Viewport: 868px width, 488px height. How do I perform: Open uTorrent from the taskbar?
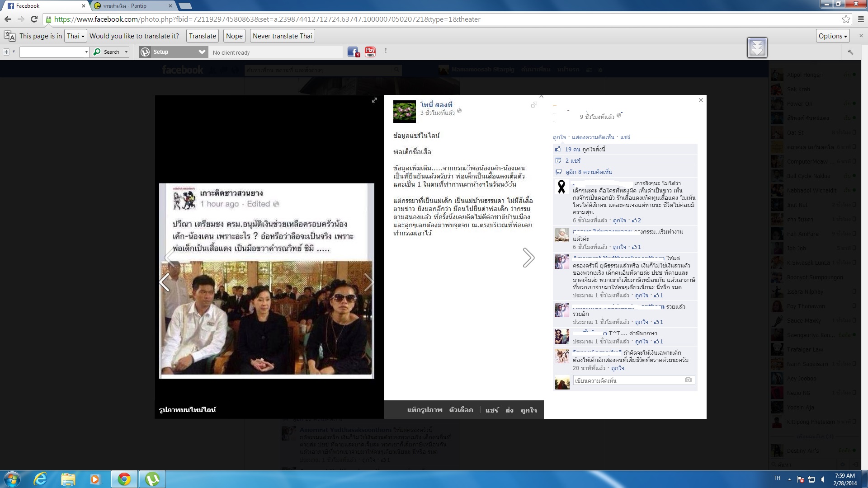pos(152,479)
